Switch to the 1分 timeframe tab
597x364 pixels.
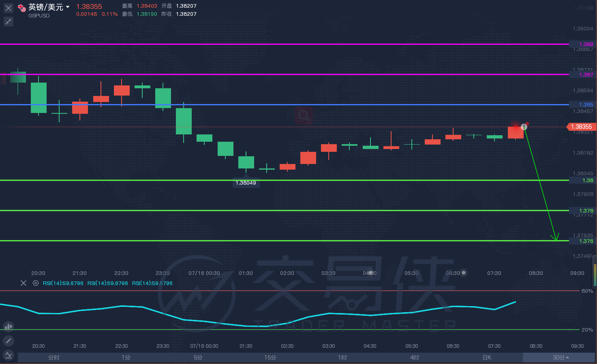[126, 358]
